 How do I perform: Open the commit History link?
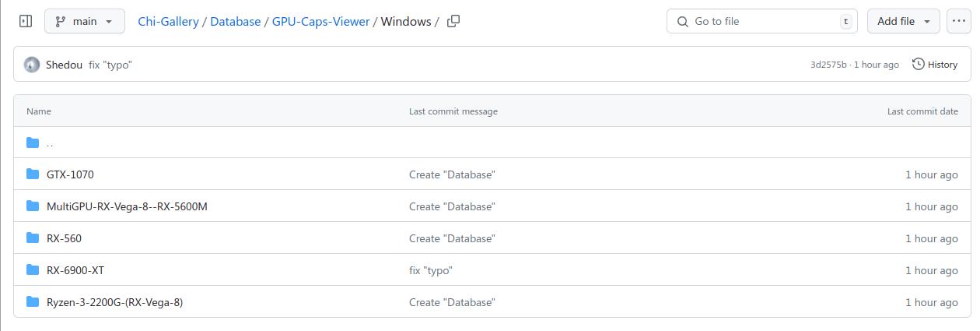pyautogui.click(x=935, y=65)
